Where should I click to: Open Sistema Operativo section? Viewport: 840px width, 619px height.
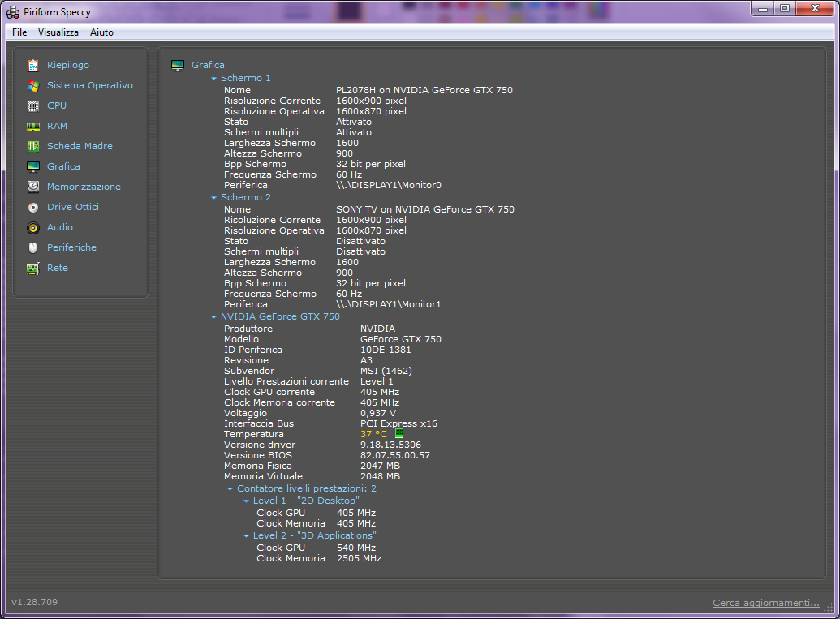click(x=90, y=85)
